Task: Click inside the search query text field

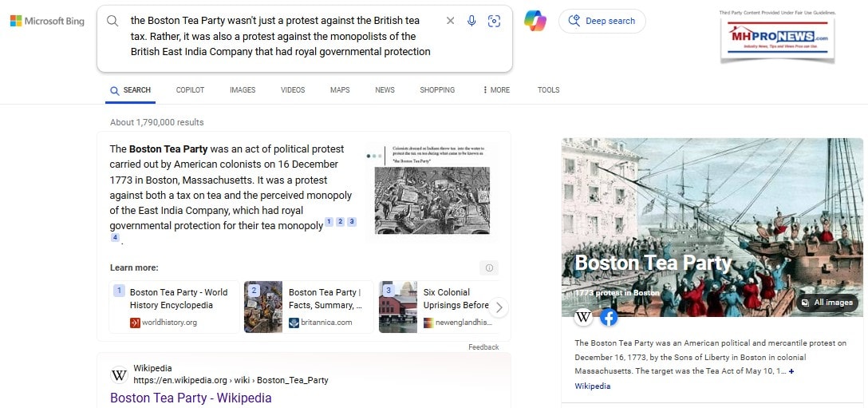Action: click(279, 36)
